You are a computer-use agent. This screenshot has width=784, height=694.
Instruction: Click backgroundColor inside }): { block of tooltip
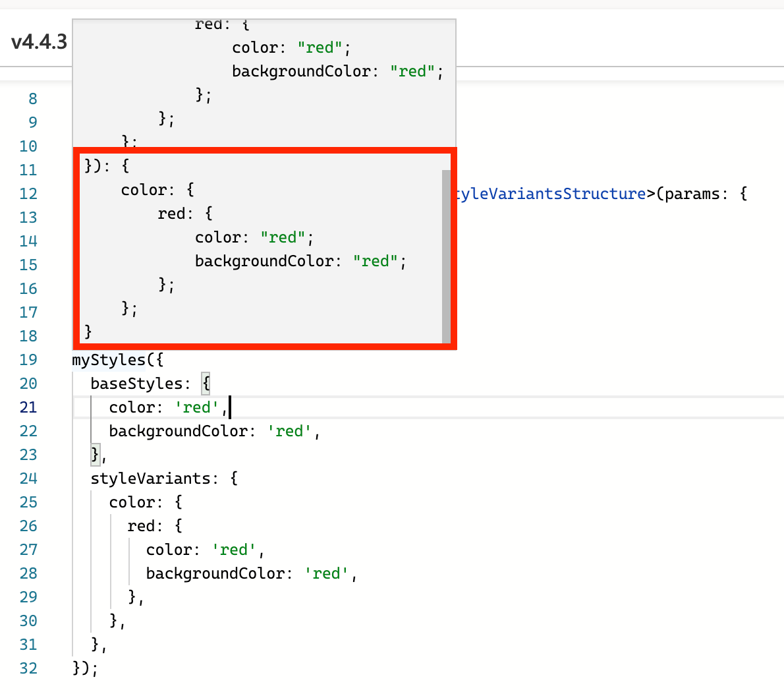[264, 261]
